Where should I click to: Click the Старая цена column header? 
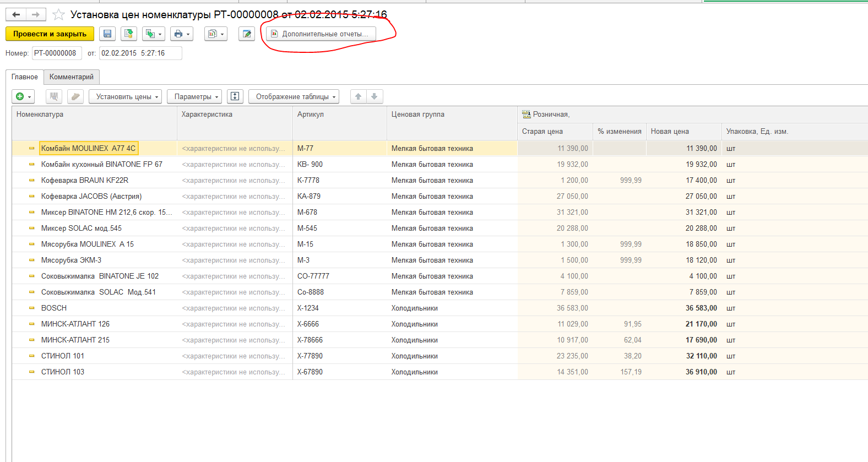[x=555, y=132]
